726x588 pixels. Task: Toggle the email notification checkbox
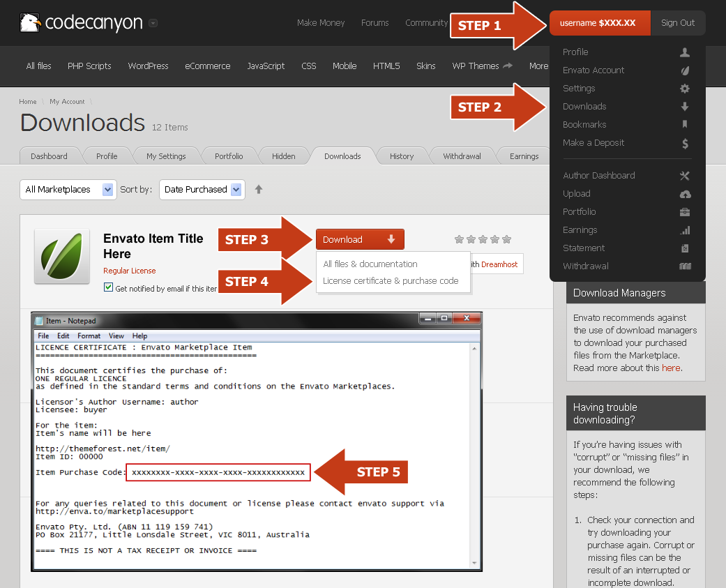click(x=108, y=287)
